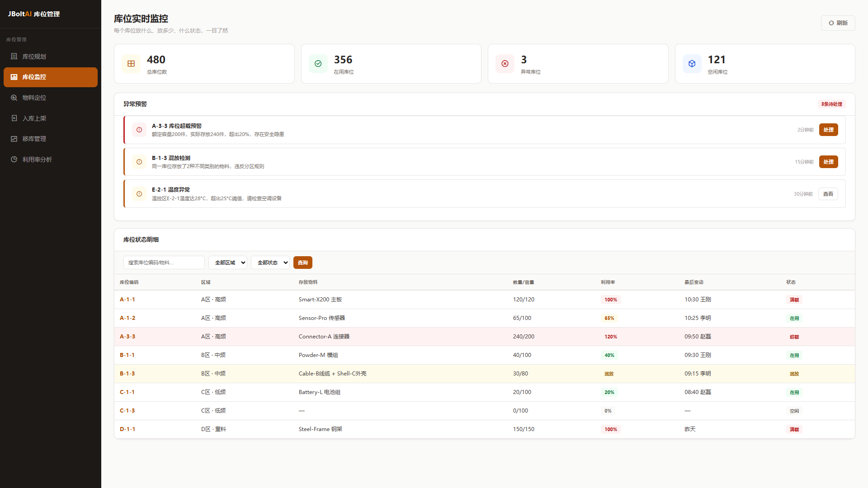
Task: Click the 利用率分析 pie chart icon
Action: pos(14,160)
